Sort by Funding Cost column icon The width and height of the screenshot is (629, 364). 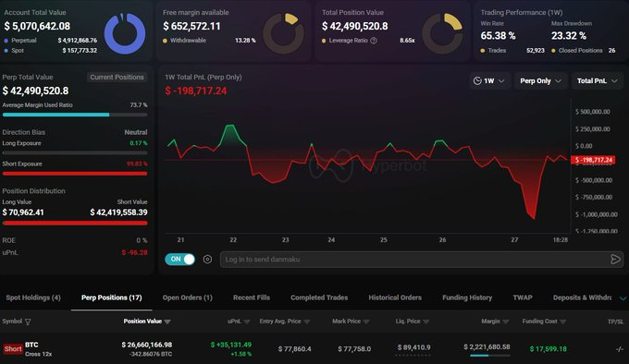pyautogui.click(x=563, y=322)
